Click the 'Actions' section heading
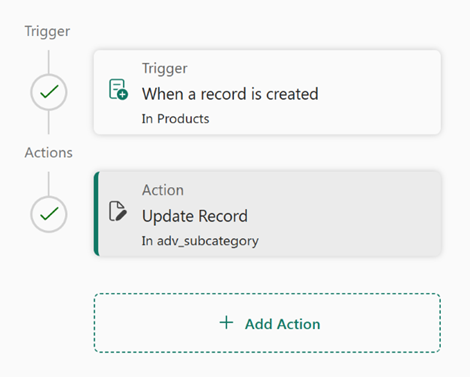 point(49,153)
